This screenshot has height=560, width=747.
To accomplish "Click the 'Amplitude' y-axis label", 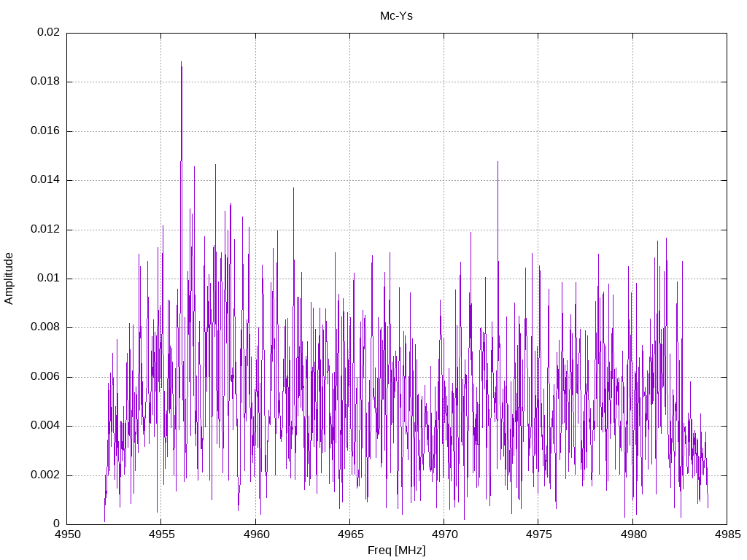I will pos(9,279).
